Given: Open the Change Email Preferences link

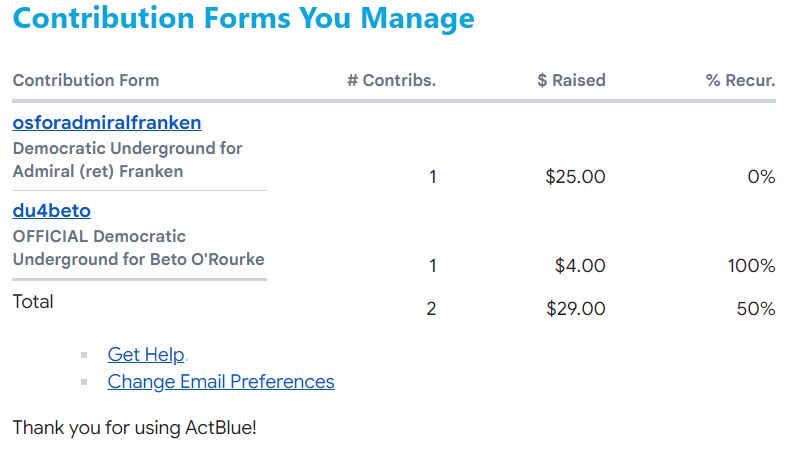Looking at the screenshot, I should pyautogui.click(x=221, y=382).
